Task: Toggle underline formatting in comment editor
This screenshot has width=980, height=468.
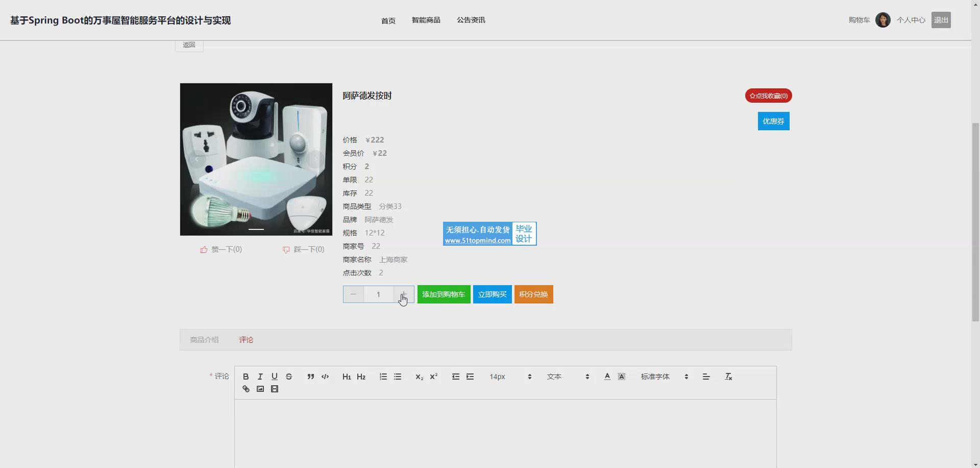Action: tap(275, 377)
